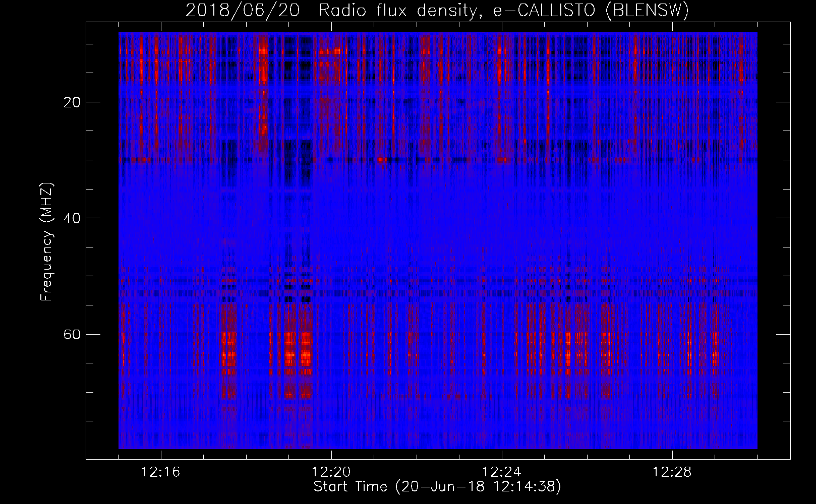Click the '12:16' time tick label
Screen dimensions: 816x504
pos(160,472)
